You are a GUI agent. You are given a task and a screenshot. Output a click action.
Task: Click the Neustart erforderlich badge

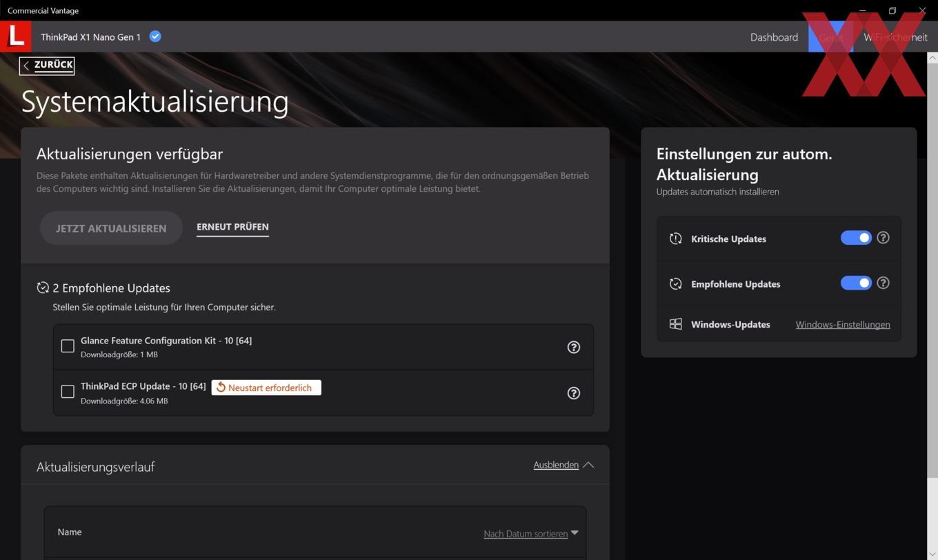266,388
